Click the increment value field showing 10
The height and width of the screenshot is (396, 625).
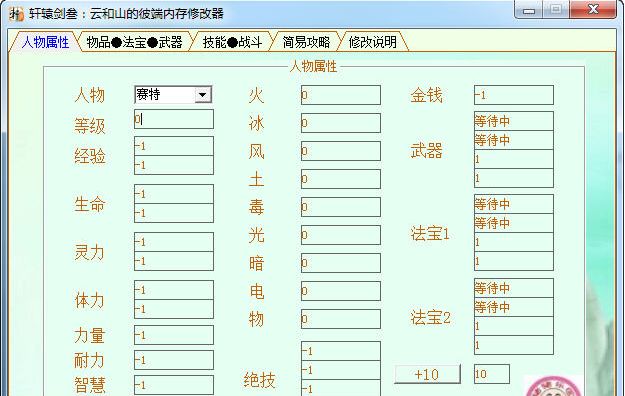pyautogui.click(x=492, y=374)
